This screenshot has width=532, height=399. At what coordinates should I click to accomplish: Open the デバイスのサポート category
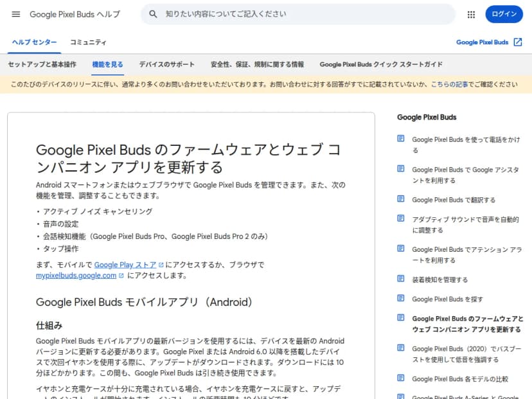click(166, 64)
